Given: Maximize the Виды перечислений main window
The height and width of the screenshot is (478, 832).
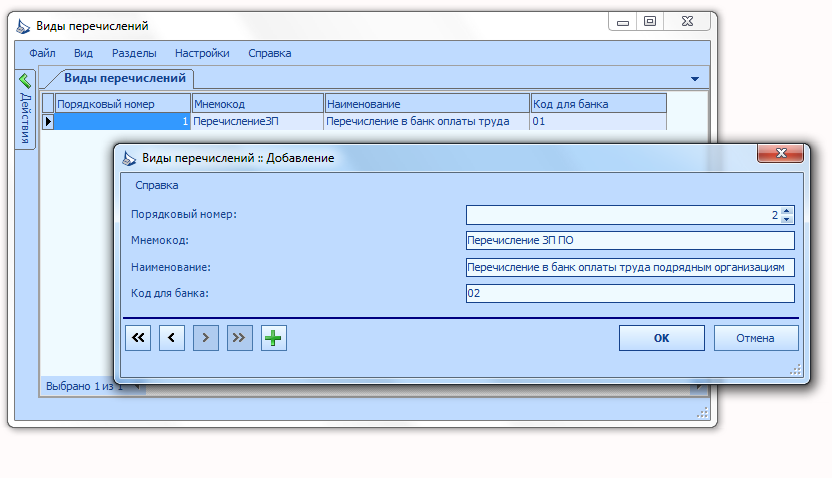Looking at the screenshot, I should [650, 21].
